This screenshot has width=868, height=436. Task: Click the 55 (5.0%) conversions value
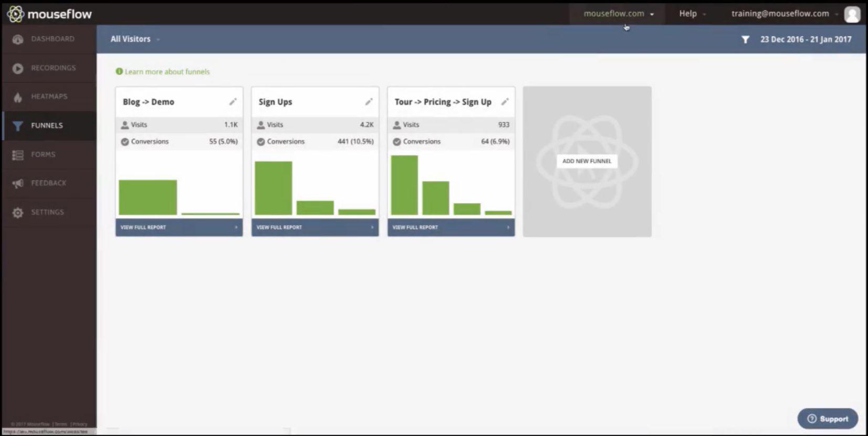(223, 142)
